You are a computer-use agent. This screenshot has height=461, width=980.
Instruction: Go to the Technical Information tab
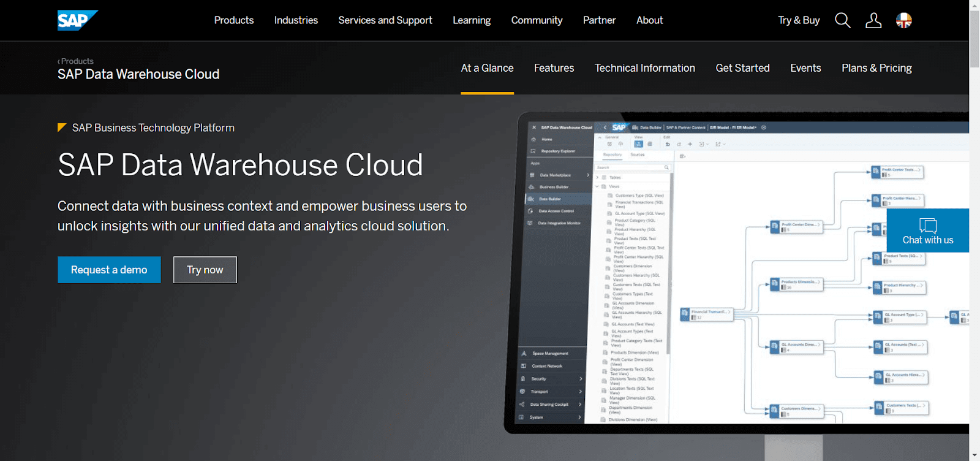[x=645, y=68]
